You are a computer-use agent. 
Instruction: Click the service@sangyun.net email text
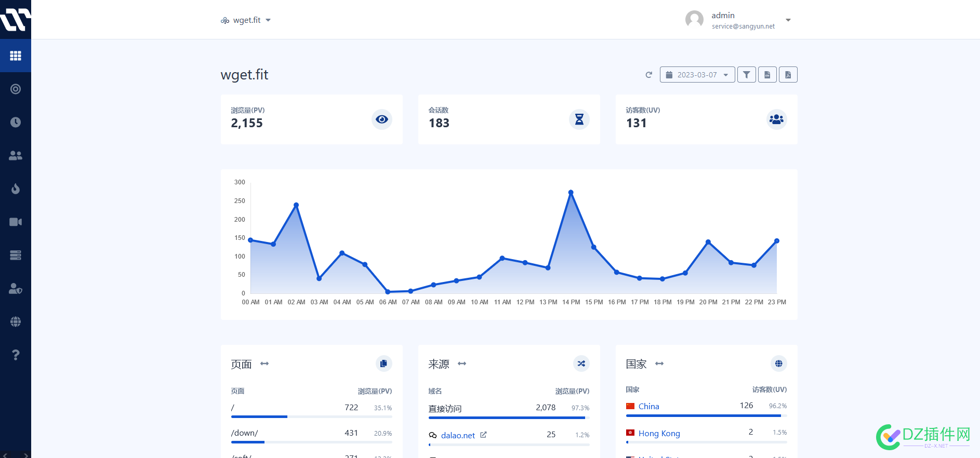(x=743, y=26)
